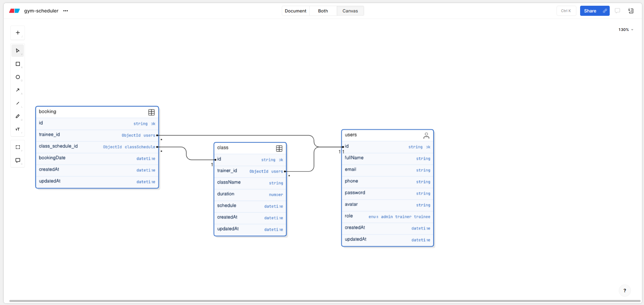Screen dimensions: 644x305
Task: Select the Rectangle tool
Action: click(17, 64)
